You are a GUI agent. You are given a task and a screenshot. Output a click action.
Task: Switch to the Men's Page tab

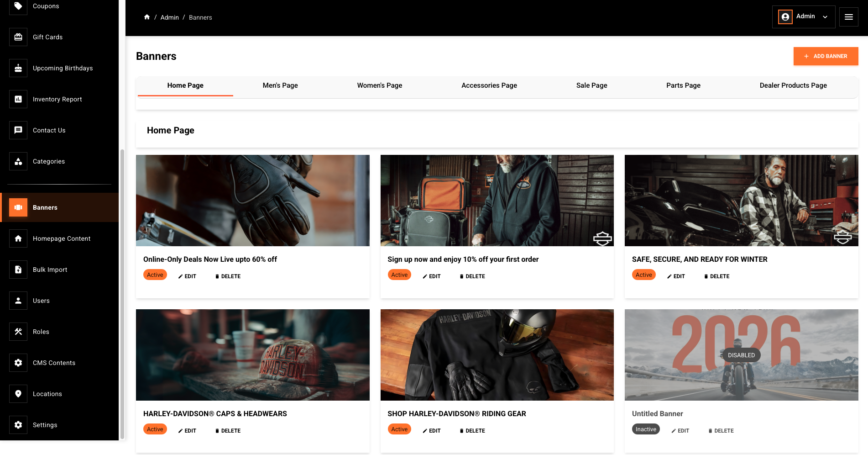(x=280, y=85)
